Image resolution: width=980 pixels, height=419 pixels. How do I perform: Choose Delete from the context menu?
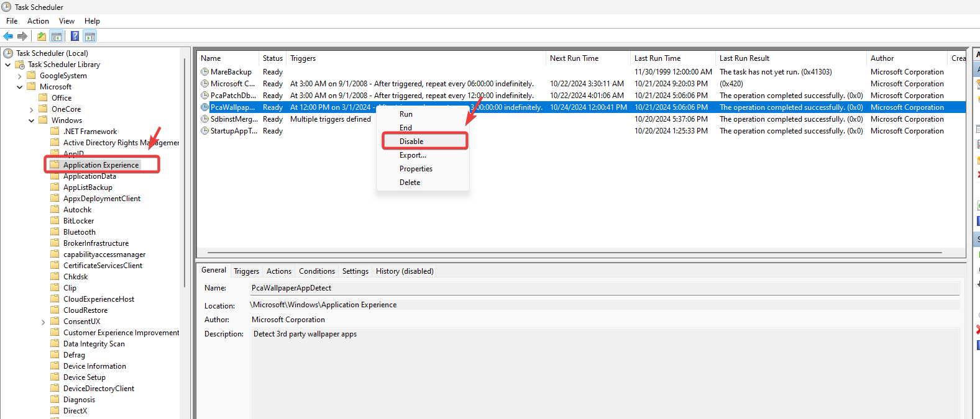point(423,182)
